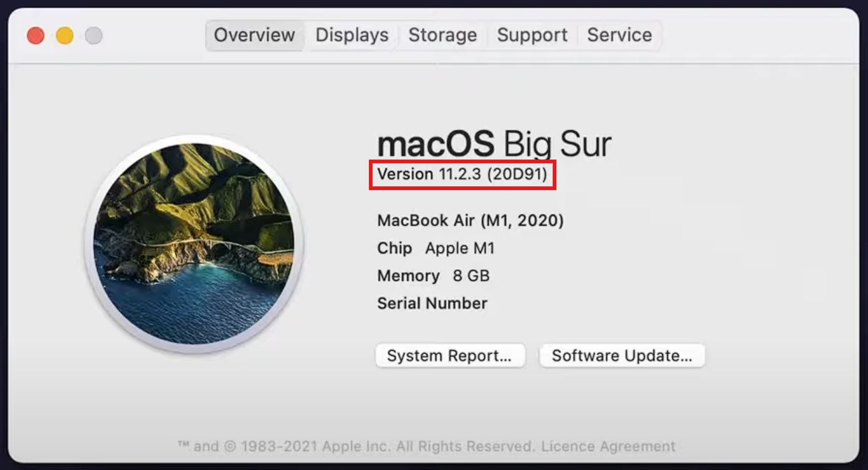868x470 pixels.
Task: Close the About This Mac window
Action: click(x=36, y=36)
